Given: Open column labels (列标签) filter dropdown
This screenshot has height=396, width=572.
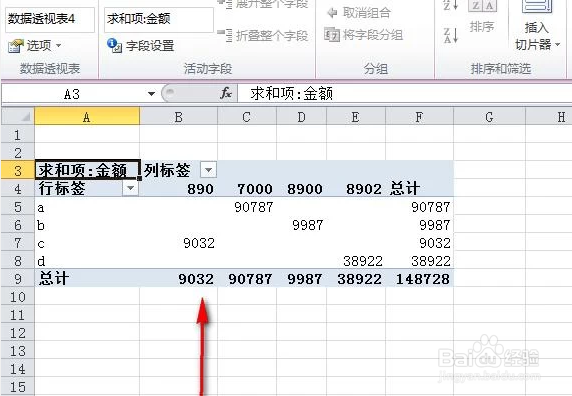Looking at the screenshot, I should 208,170.
